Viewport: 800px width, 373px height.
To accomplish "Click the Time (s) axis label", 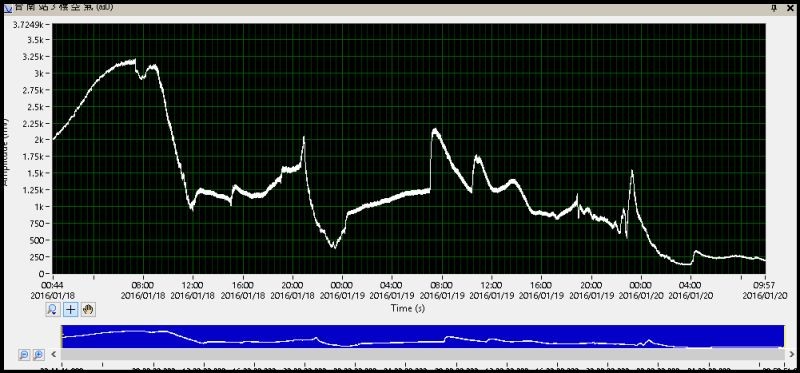I will 408,308.
